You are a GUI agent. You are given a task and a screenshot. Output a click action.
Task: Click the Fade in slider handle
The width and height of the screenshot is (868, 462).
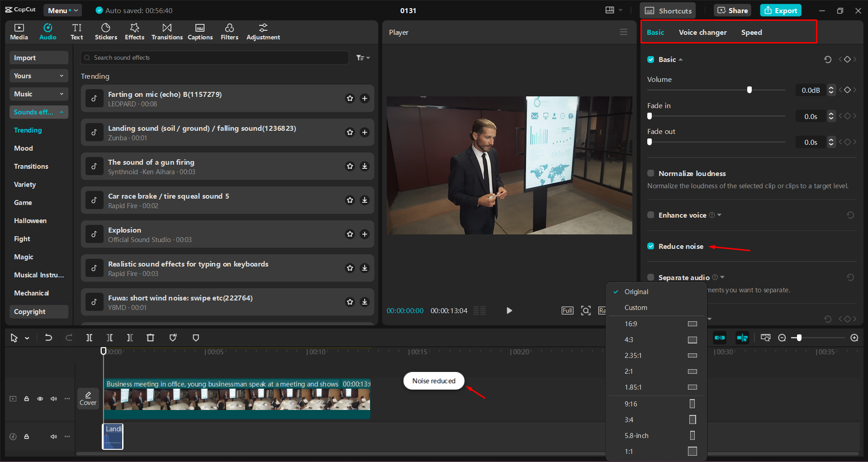click(x=650, y=116)
